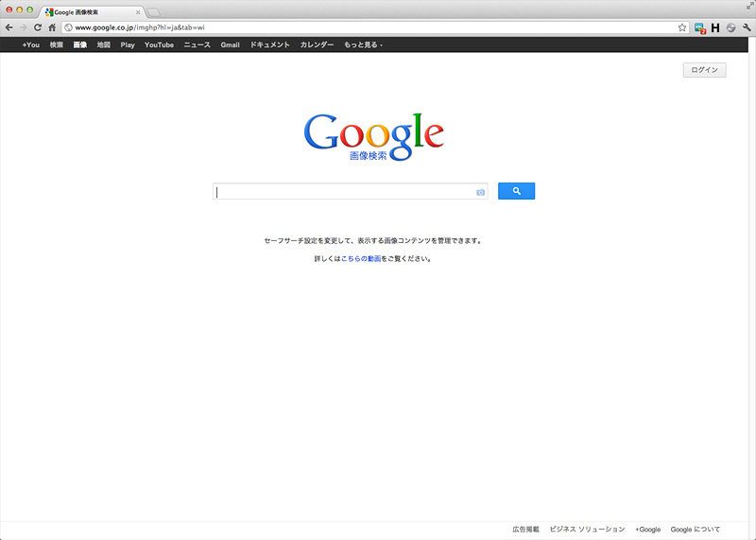The image size is (756, 540).
Task: Click the camera search-by-image icon
Action: point(481,192)
